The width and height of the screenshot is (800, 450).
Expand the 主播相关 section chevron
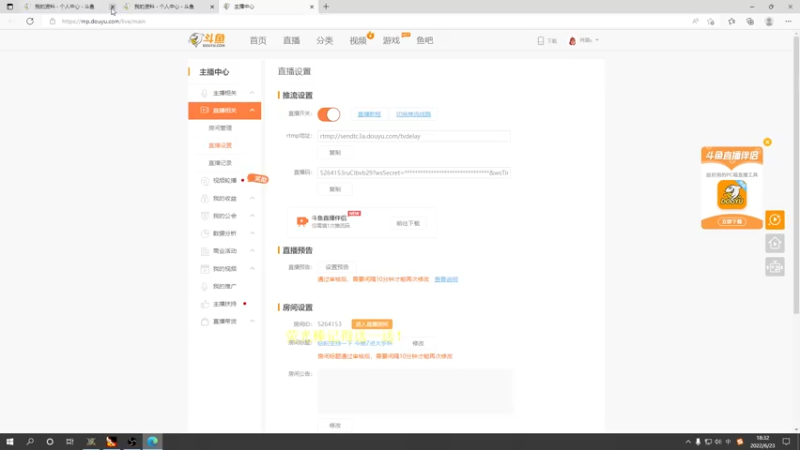252,93
